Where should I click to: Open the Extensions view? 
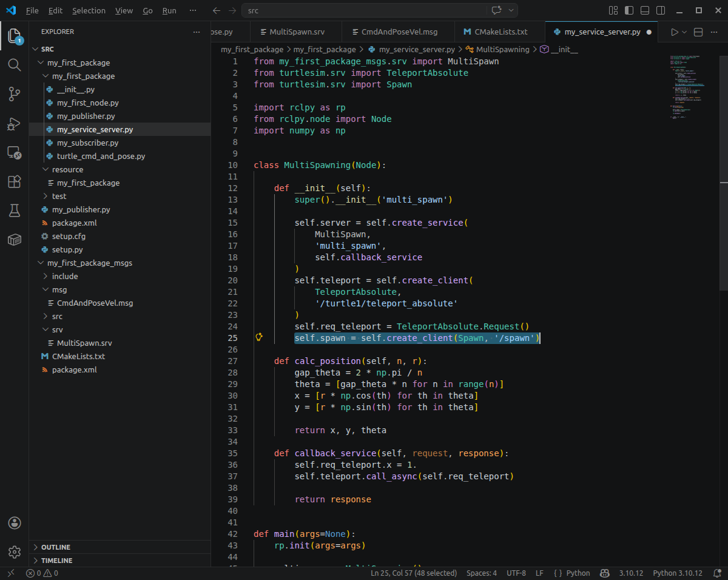pyautogui.click(x=14, y=181)
